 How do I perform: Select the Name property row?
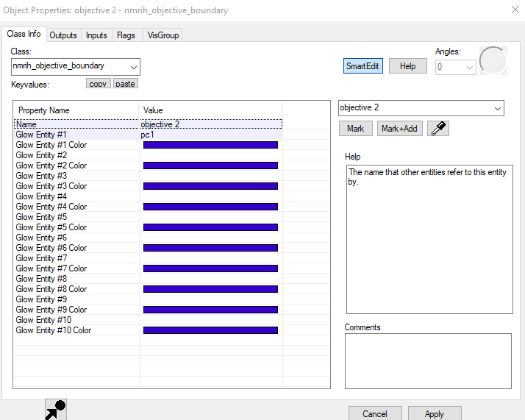point(148,124)
